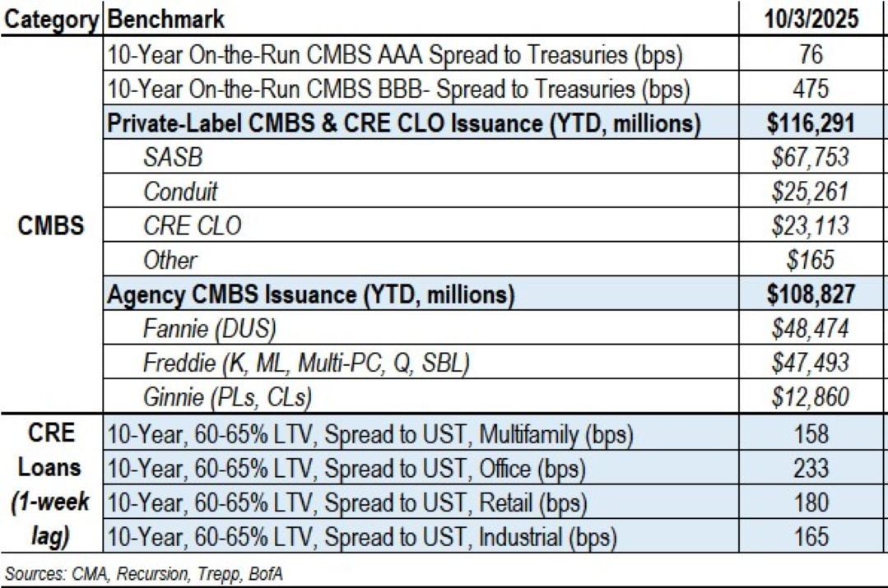Select the Other issuance value $165

pos(811,261)
